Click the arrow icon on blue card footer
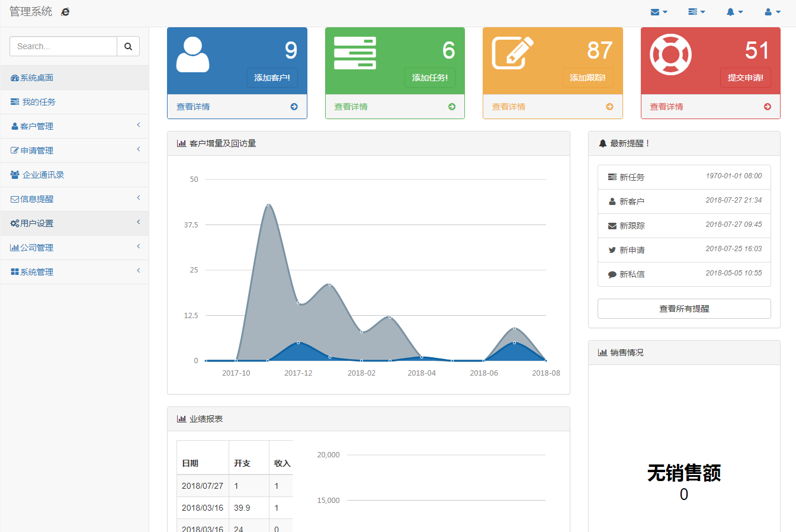This screenshot has height=532, width=796. (294, 107)
